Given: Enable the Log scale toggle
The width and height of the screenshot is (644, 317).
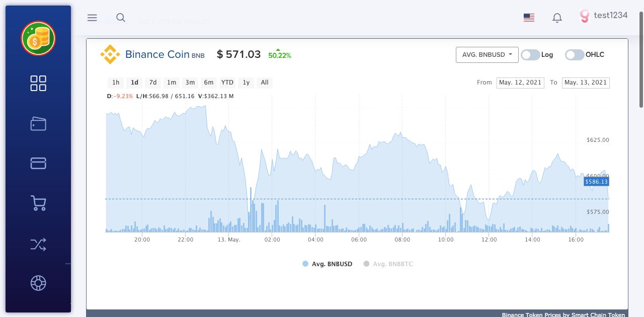Looking at the screenshot, I should click(530, 55).
